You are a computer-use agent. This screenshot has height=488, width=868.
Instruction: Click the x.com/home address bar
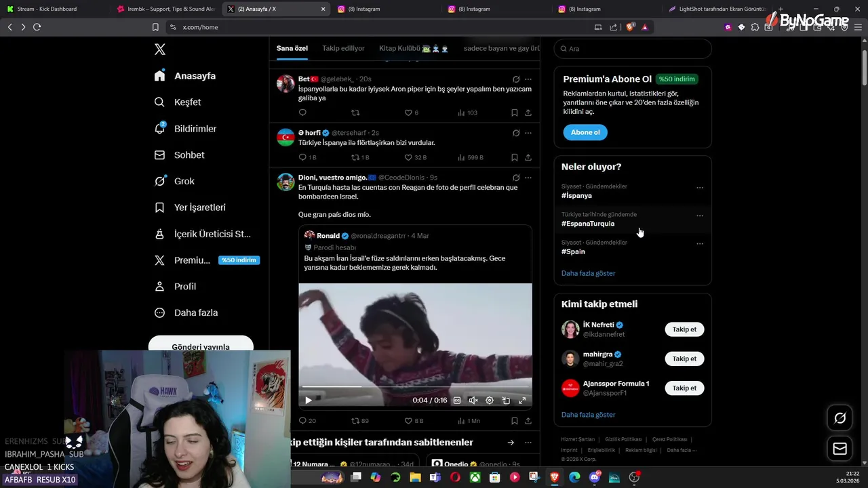click(380, 27)
